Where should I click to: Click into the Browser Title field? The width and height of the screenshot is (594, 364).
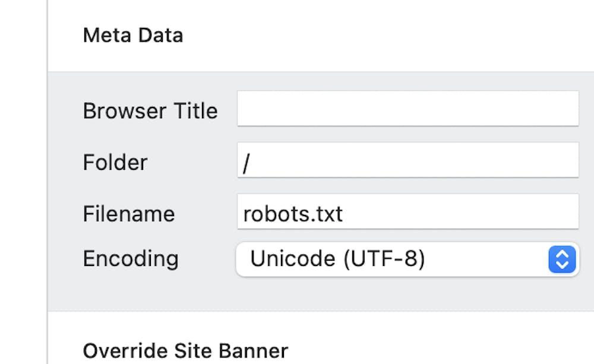point(407,109)
